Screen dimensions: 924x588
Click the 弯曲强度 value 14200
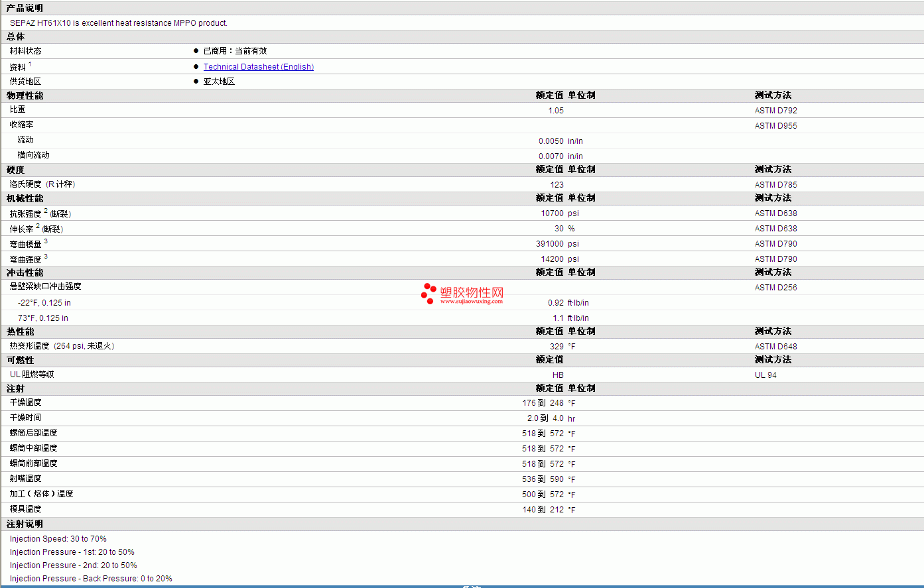(x=553, y=259)
